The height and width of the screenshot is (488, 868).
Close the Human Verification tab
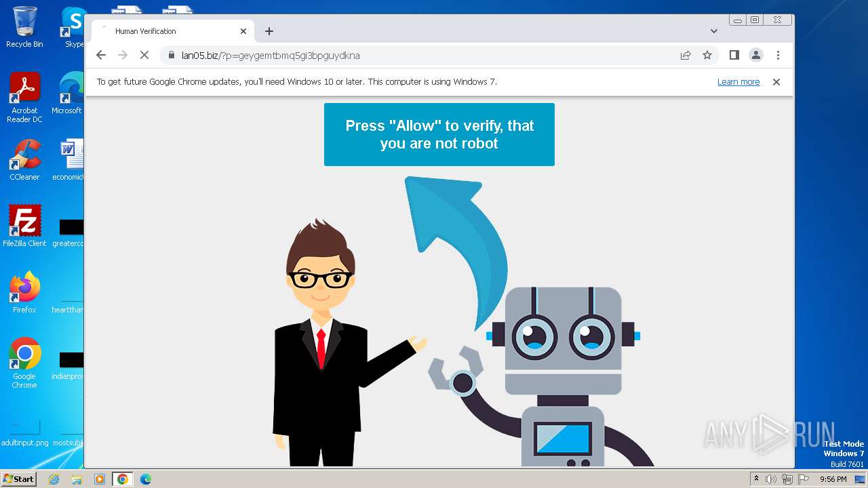[243, 31]
